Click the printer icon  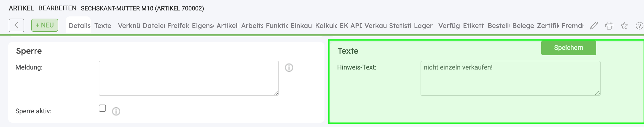pos(609,26)
